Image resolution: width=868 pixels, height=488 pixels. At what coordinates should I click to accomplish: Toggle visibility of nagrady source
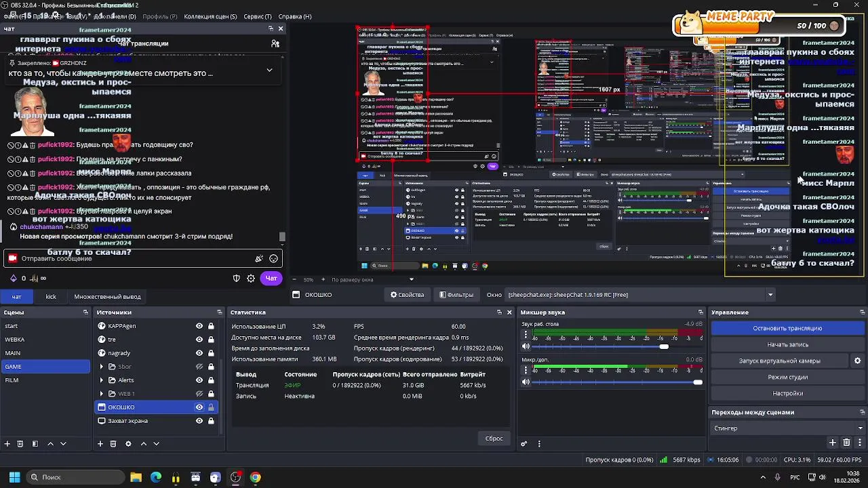coord(199,353)
